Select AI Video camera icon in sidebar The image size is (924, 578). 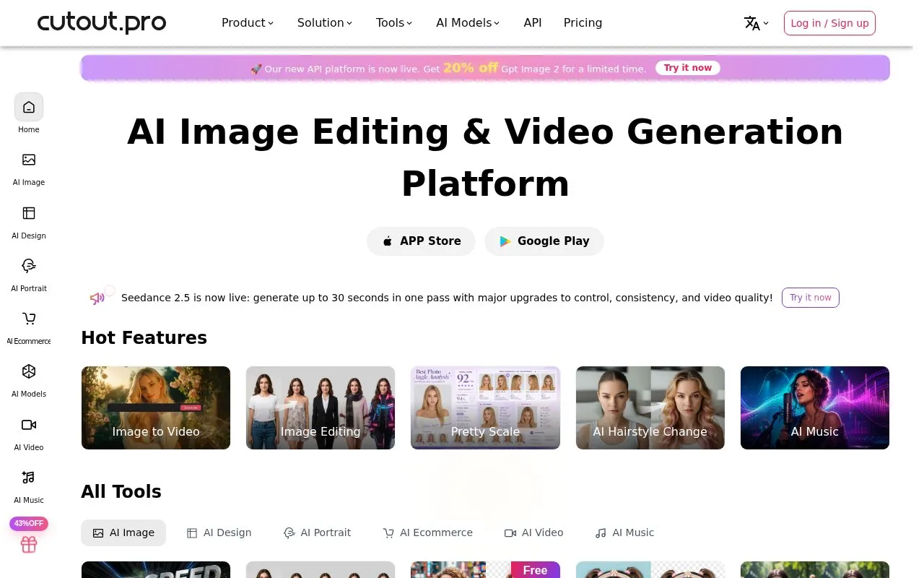(x=29, y=425)
